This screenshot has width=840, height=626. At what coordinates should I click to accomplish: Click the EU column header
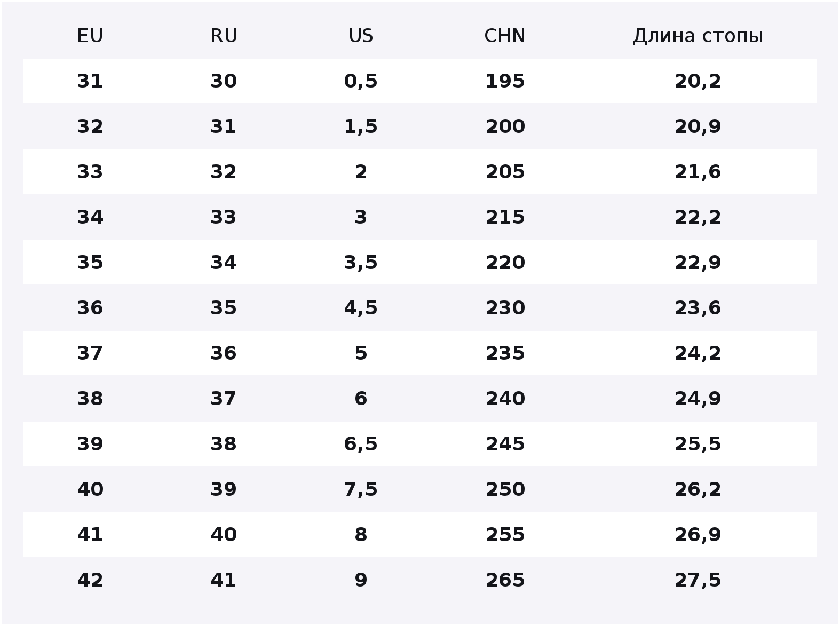(90, 36)
